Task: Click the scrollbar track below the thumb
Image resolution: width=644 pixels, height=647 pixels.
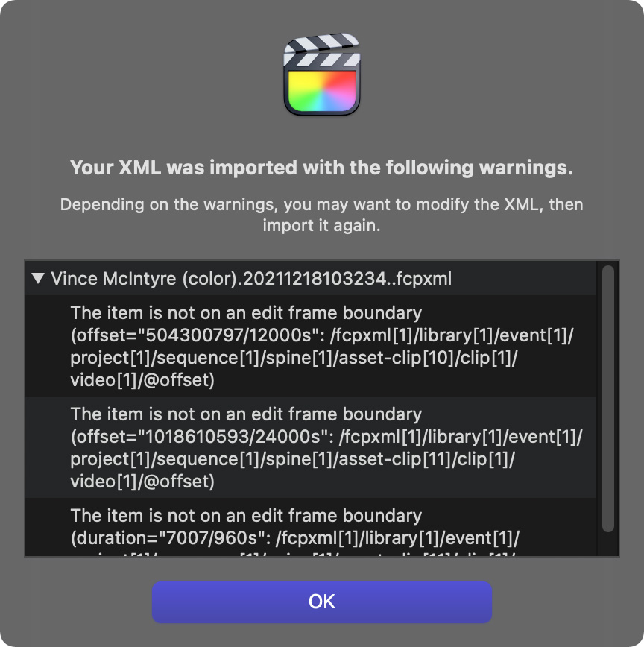Action: tap(607, 544)
